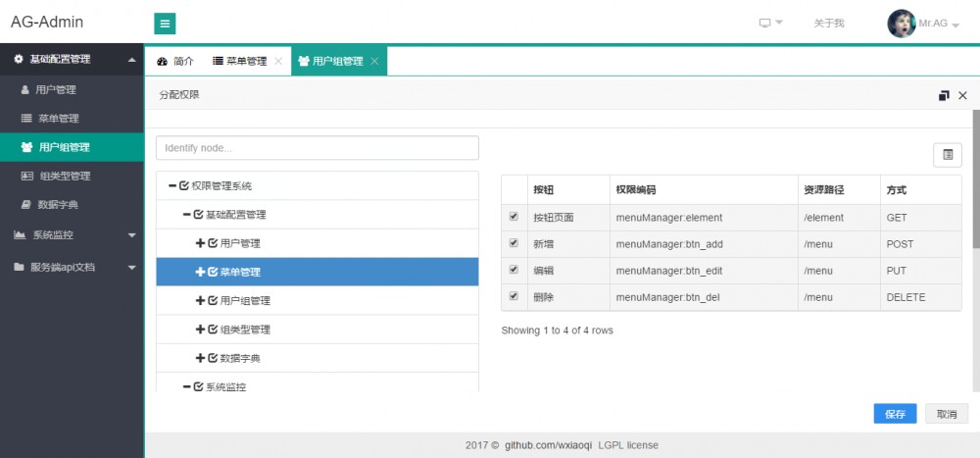The height and width of the screenshot is (458, 980).
Task: Maximize the 分配权限 dialog
Action: 944,96
